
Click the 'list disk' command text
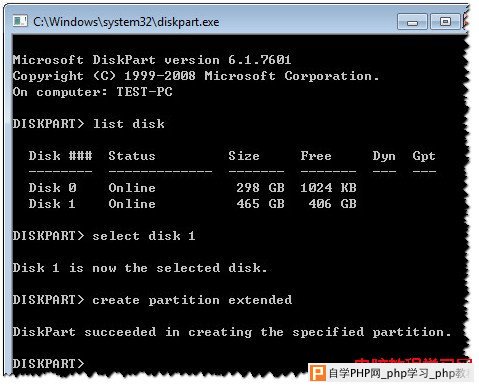click(129, 124)
